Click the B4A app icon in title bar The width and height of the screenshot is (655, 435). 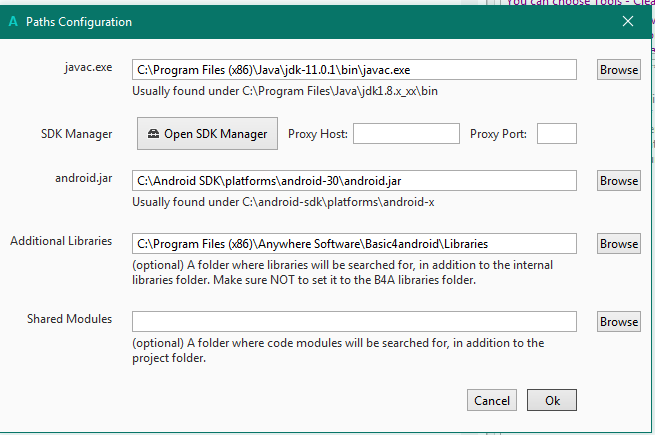coord(13,21)
